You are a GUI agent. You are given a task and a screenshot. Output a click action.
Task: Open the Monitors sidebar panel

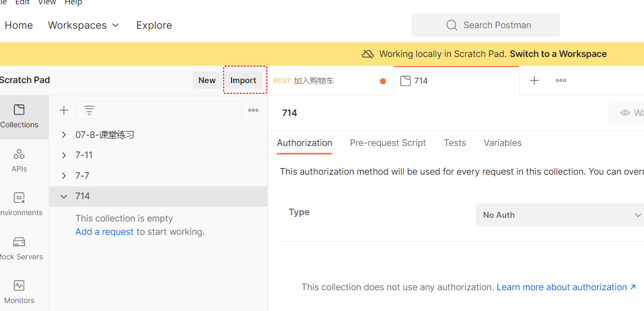pos(20,292)
